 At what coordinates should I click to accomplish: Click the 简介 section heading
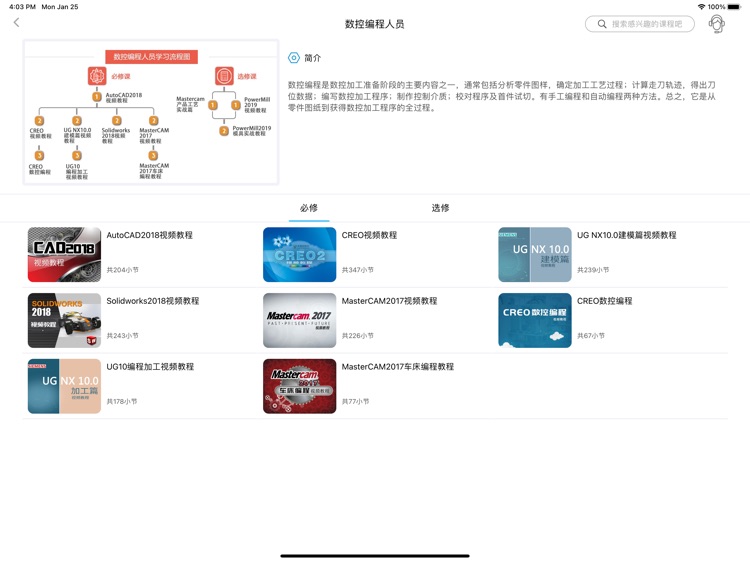click(x=312, y=58)
